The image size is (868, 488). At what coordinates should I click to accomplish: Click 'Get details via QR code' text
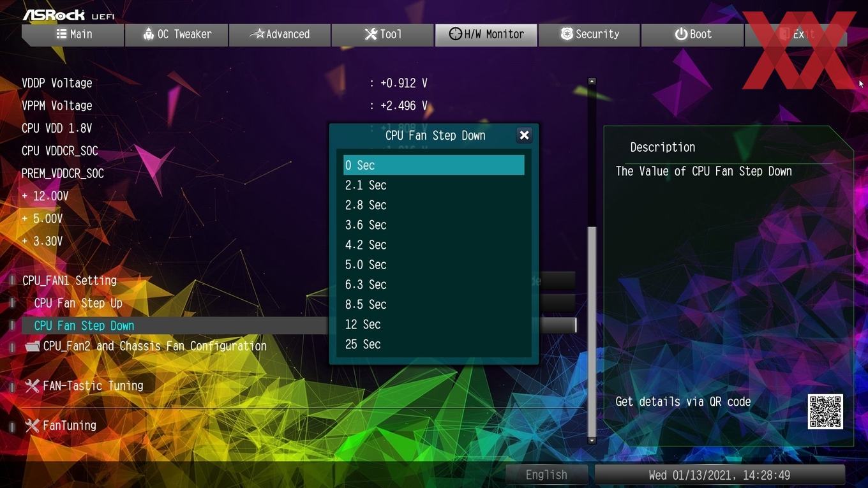683,402
